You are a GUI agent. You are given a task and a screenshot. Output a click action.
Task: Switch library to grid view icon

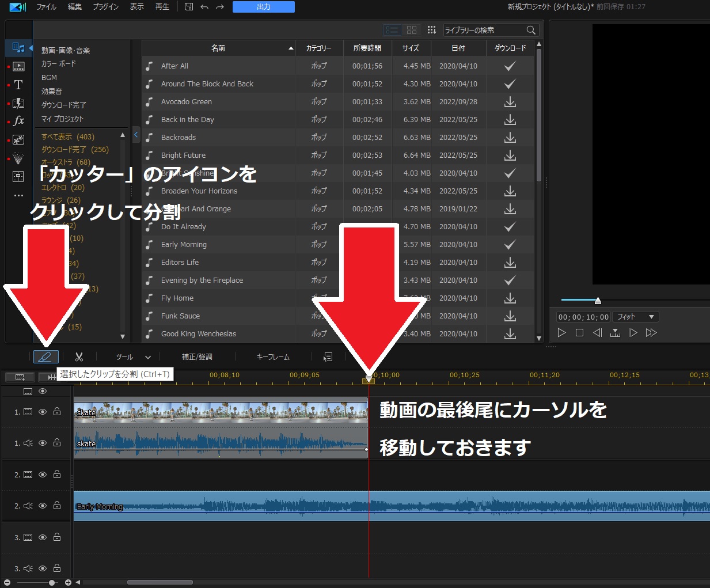tap(412, 30)
